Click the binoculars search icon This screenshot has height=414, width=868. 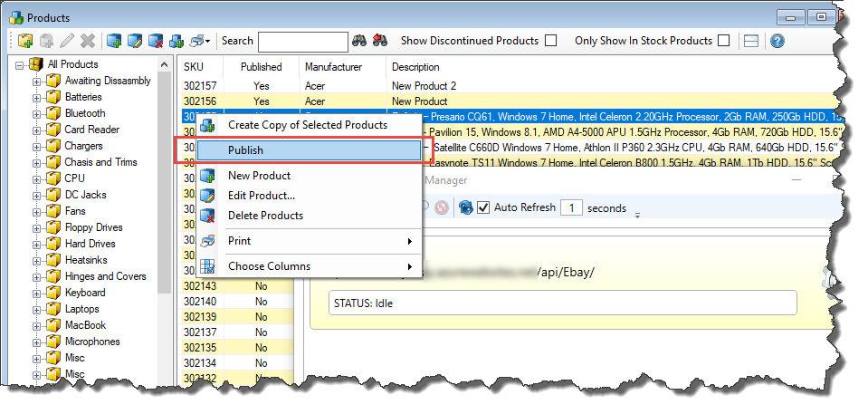pos(359,41)
